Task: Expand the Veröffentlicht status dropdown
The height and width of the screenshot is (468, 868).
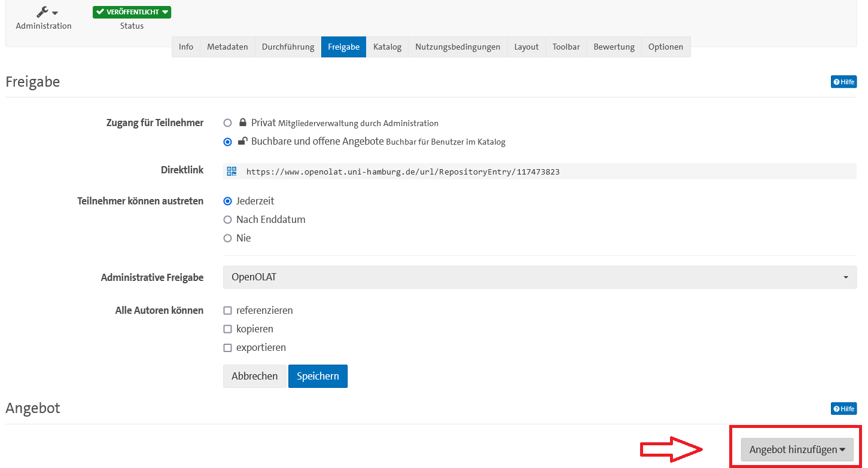Action: (x=132, y=12)
